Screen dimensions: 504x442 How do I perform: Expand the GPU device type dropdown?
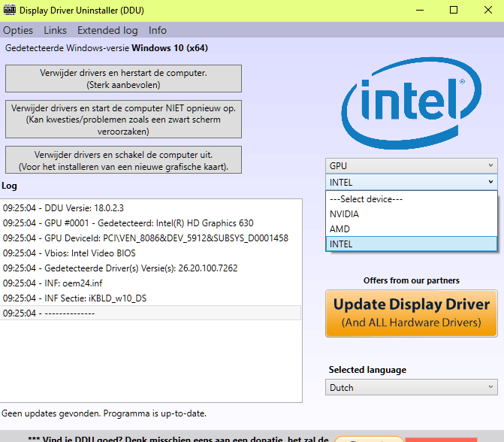click(x=412, y=165)
